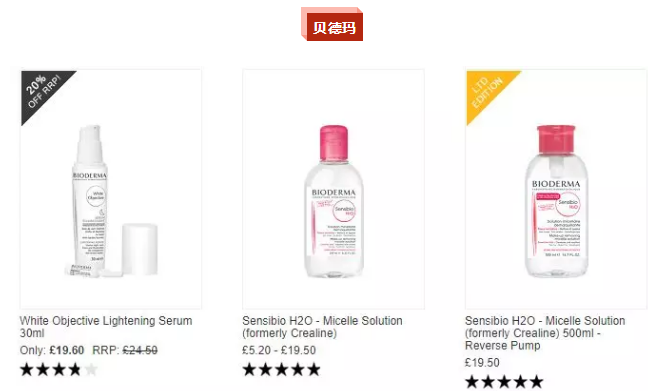Click the £5.20 - £19.50 price range
The image size is (648, 391).
[x=279, y=350]
